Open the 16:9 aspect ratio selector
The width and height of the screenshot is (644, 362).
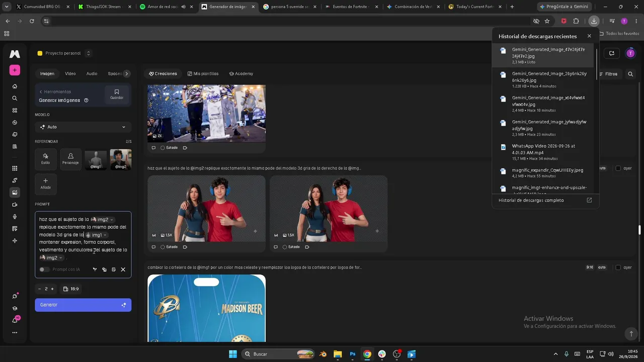click(71, 289)
